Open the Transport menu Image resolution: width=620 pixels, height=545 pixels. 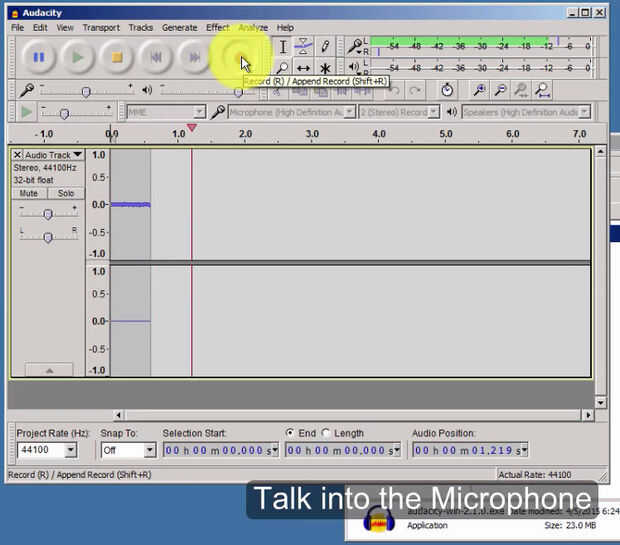click(101, 28)
